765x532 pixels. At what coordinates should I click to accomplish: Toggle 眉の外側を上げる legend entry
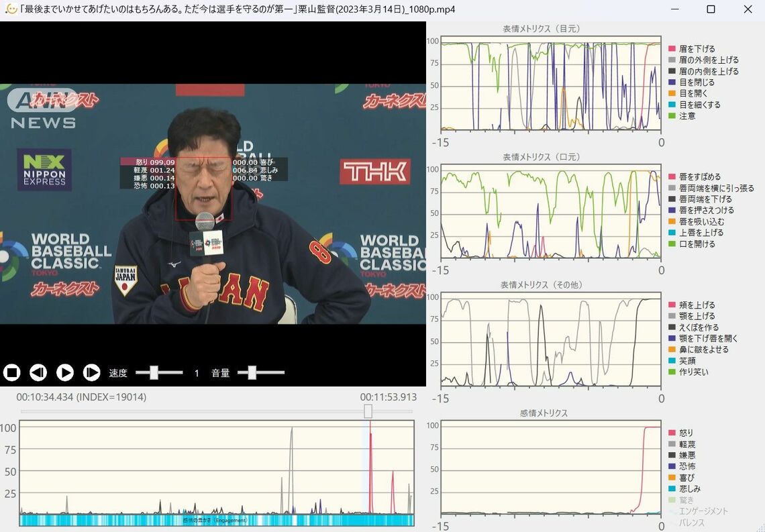pos(703,60)
